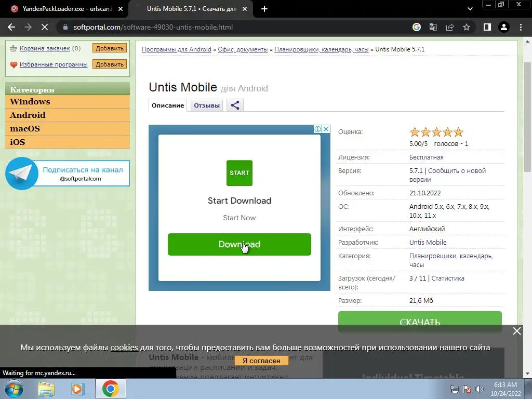The height and width of the screenshot is (399, 532).
Task: Click Добавить next to Избранные программы
Action: tap(110, 64)
